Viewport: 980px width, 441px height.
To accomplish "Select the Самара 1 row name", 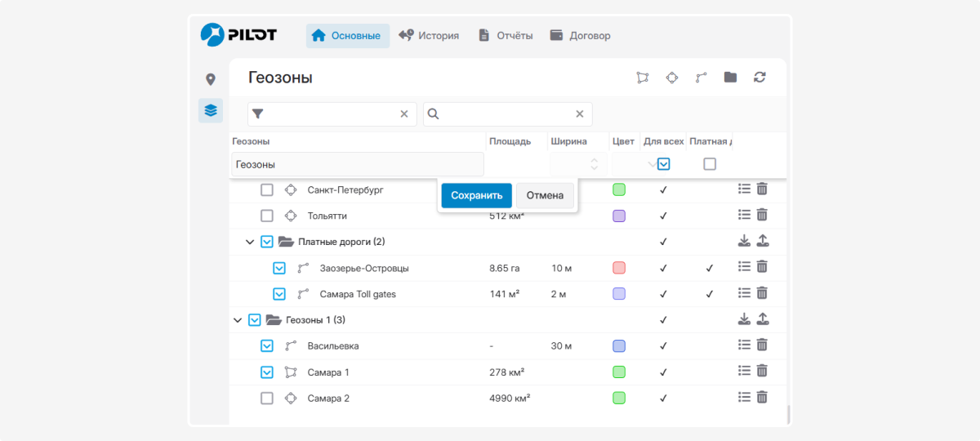I will click(328, 372).
